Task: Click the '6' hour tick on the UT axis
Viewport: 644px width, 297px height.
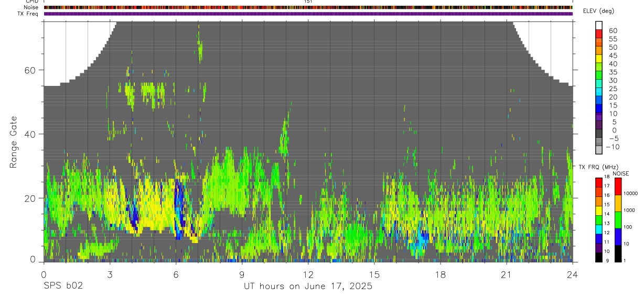Action: coord(176,274)
